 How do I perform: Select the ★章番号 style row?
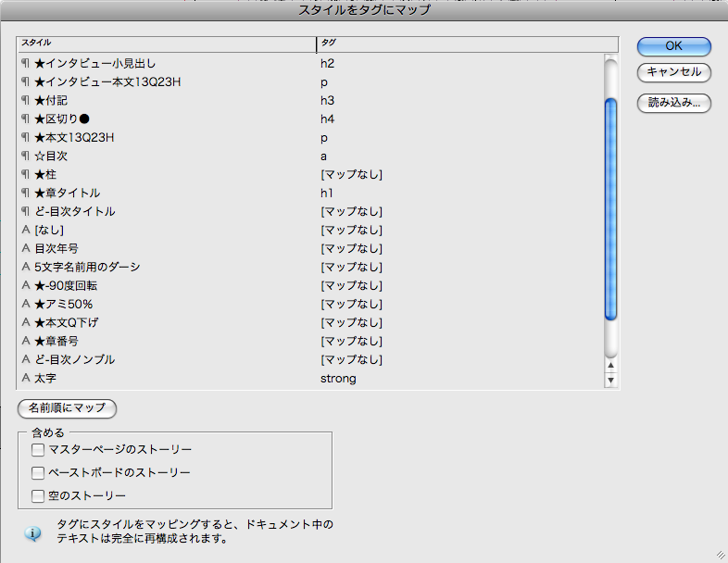(310, 341)
